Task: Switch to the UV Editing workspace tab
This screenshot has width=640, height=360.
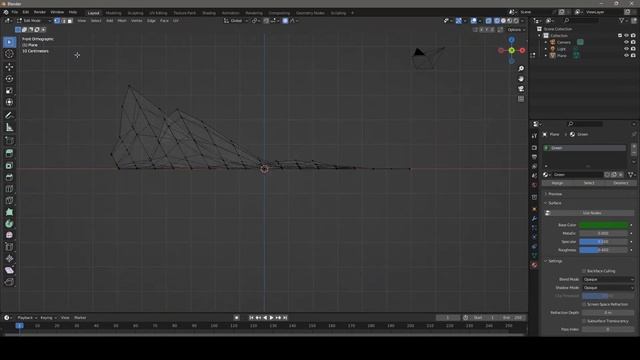Action: click(x=158, y=13)
